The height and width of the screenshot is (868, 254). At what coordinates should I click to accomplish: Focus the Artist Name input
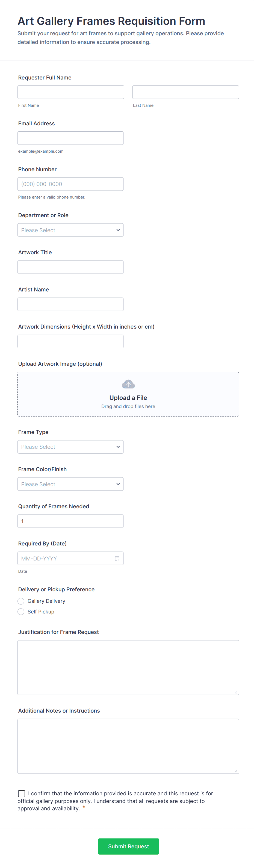70,304
